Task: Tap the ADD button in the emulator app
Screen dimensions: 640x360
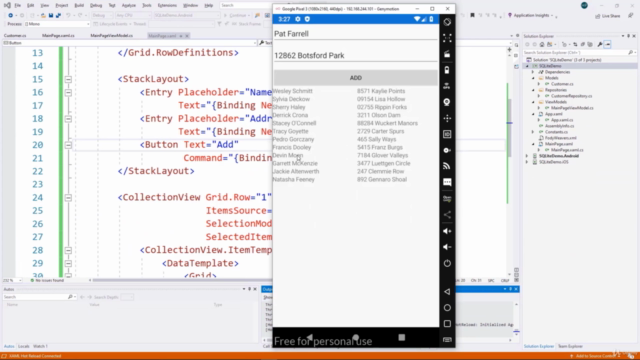Action: click(356, 78)
